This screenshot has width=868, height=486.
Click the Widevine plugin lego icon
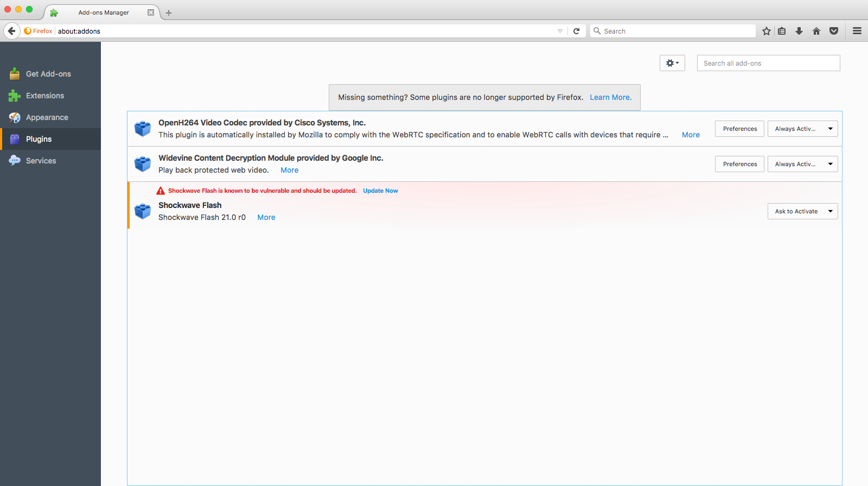(x=143, y=164)
